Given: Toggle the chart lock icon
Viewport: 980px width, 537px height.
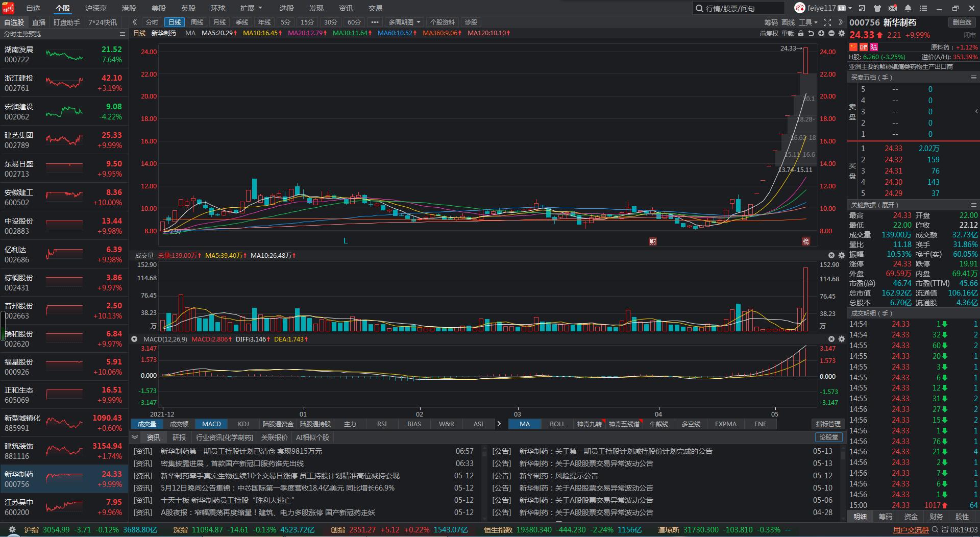Looking at the screenshot, I should coord(801,33).
